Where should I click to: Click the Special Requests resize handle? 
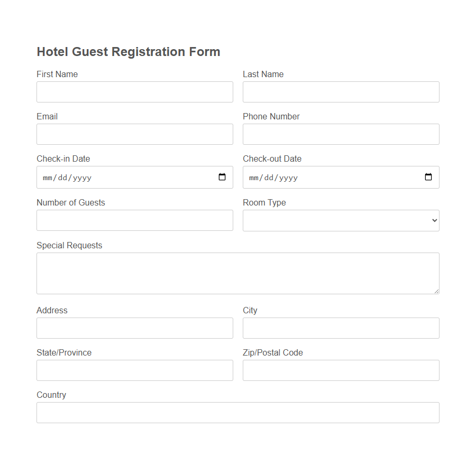point(437,292)
